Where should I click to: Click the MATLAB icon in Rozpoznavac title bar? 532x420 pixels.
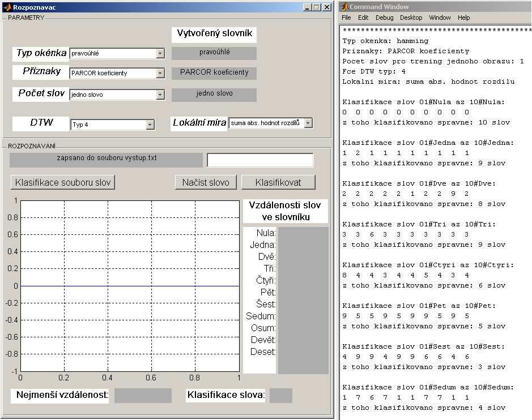click(x=7, y=7)
